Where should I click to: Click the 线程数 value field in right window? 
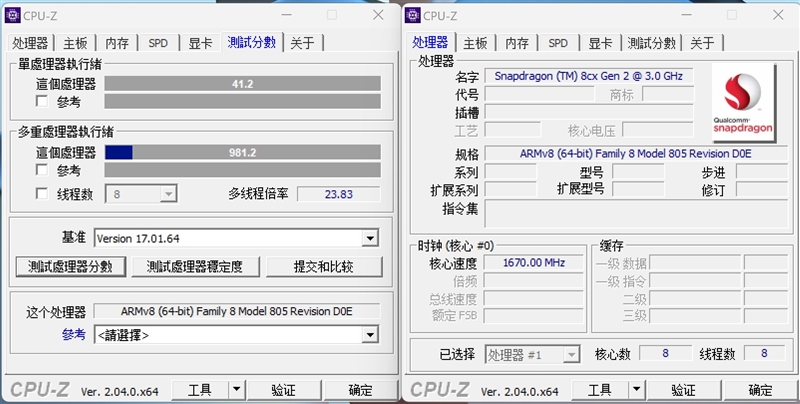764,353
